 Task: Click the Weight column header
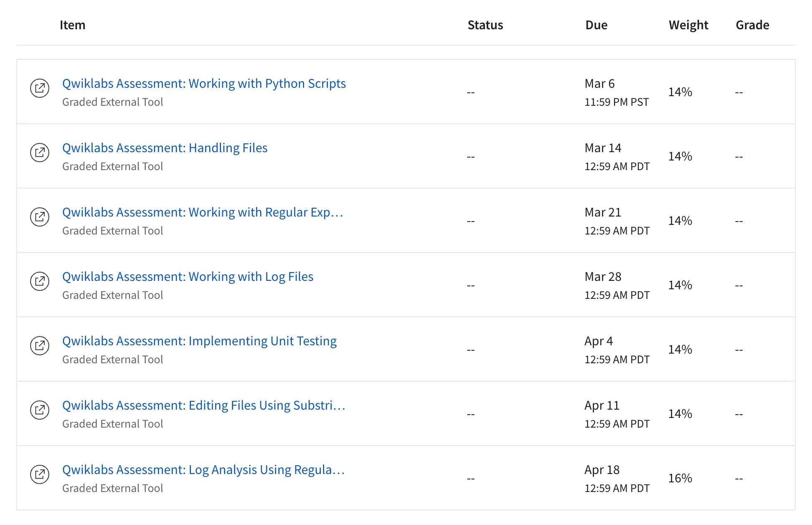click(688, 25)
